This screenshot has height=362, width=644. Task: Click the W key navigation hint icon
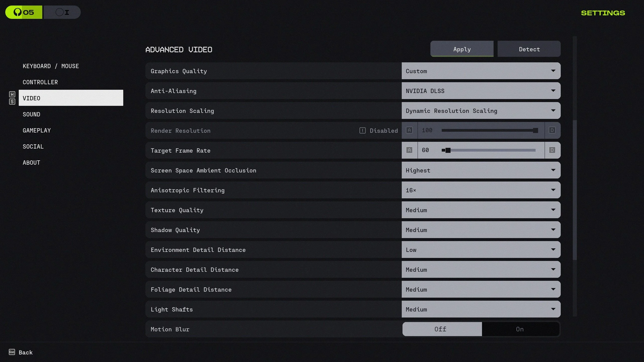tap(12, 94)
